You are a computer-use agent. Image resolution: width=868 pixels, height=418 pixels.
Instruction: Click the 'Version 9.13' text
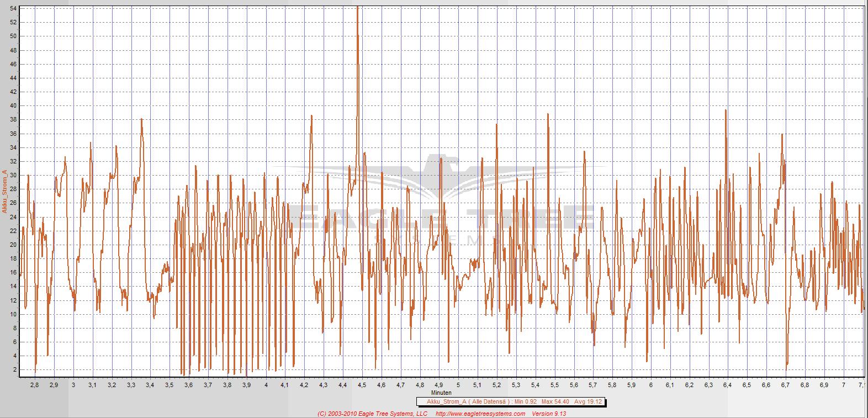coord(549,414)
